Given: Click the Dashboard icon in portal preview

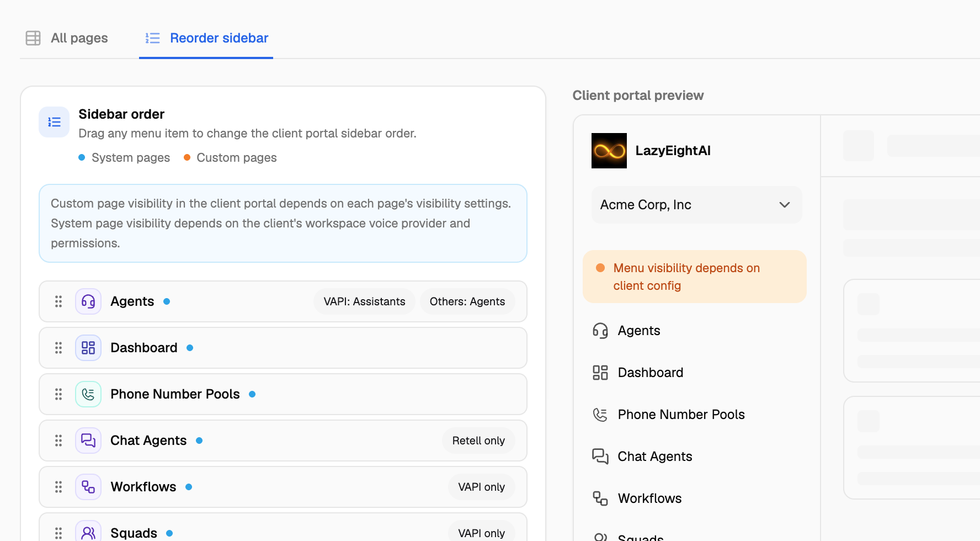Looking at the screenshot, I should (600, 373).
